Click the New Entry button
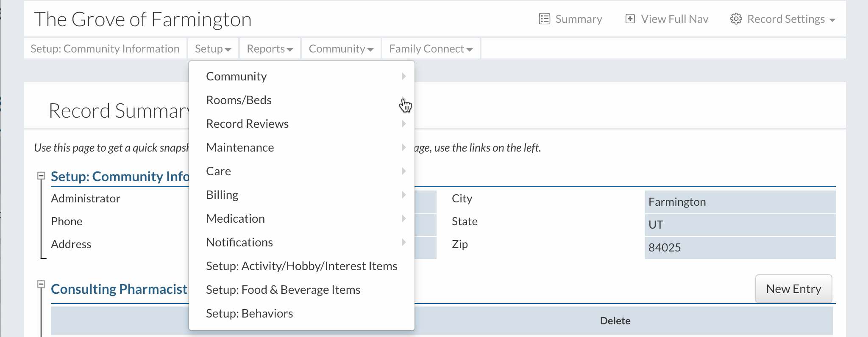 click(x=793, y=289)
